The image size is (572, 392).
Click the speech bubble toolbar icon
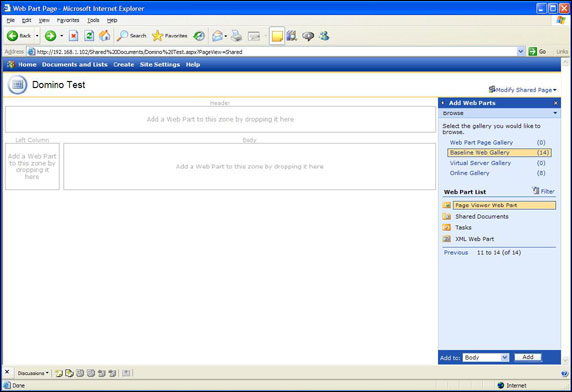308,36
